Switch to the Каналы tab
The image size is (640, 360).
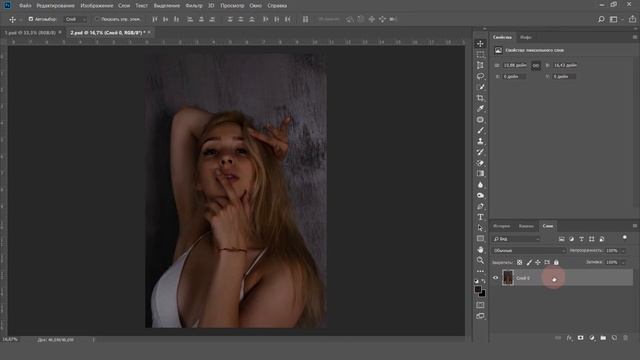tap(526, 226)
